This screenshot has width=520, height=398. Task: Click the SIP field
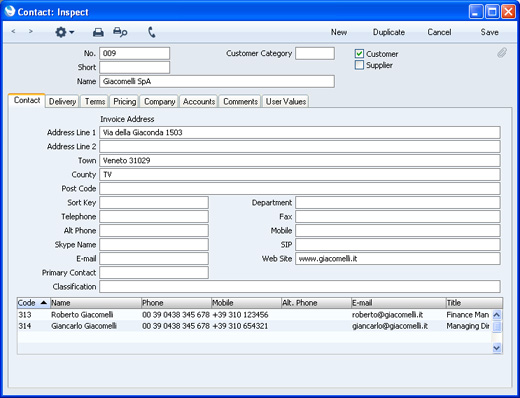tap(398, 244)
